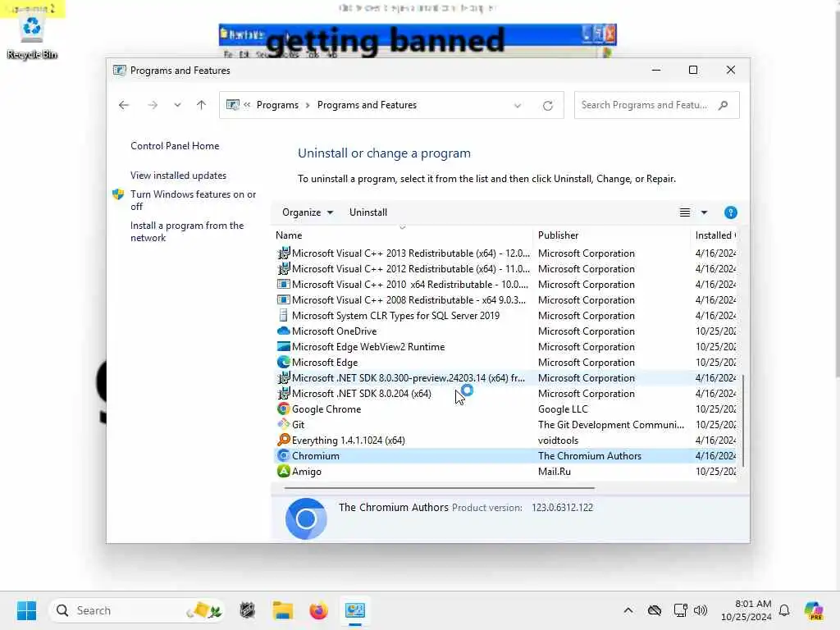Click product version 123.0.6312.122 text
The height and width of the screenshot is (630, 840).
[x=562, y=507]
